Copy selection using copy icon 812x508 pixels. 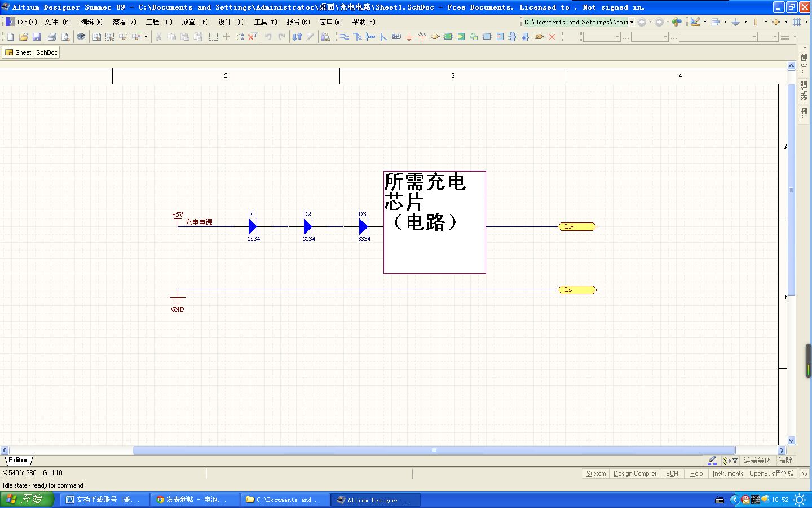tap(171, 37)
